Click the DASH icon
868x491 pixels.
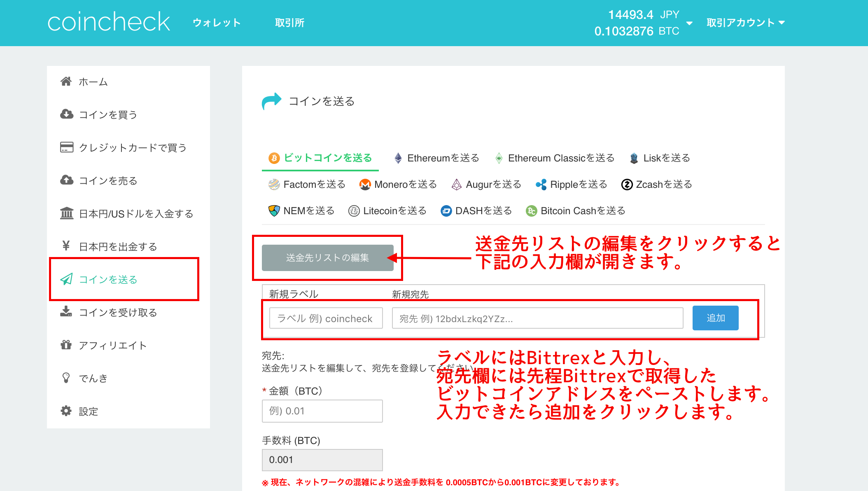[446, 210]
